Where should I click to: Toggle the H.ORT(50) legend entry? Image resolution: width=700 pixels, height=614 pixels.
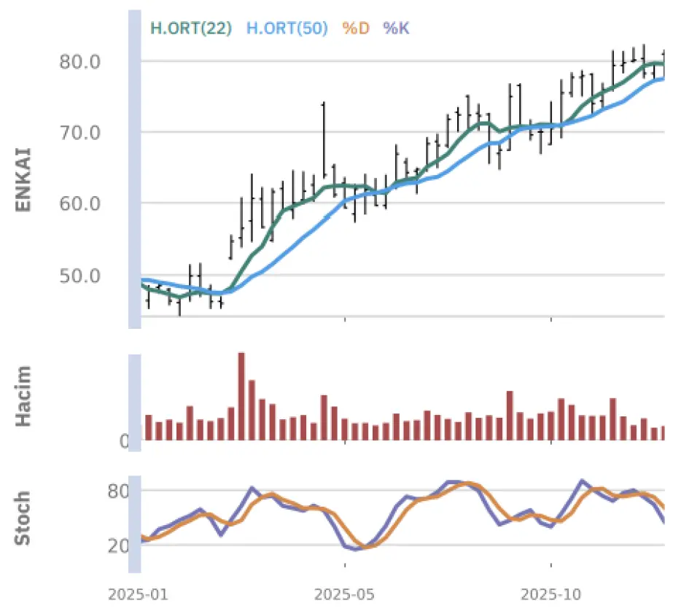click(287, 28)
